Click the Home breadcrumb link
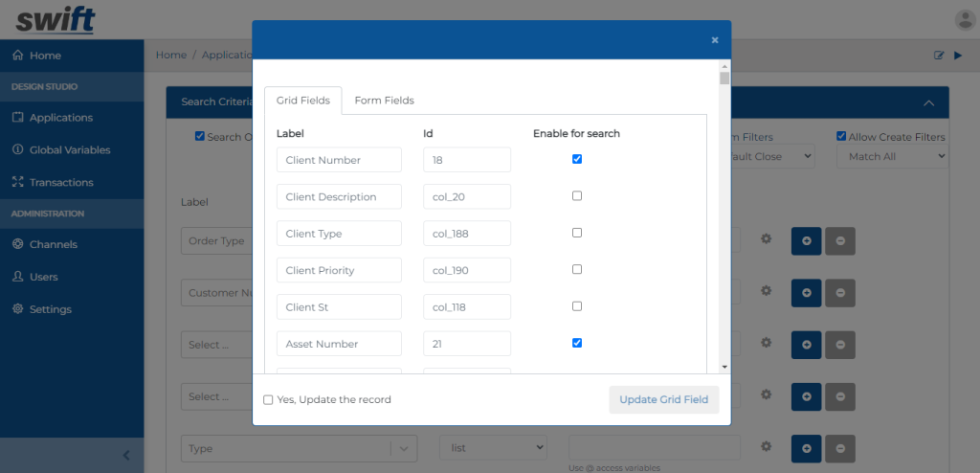This screenshot has height=473, width=980. [x=171, y=56]
